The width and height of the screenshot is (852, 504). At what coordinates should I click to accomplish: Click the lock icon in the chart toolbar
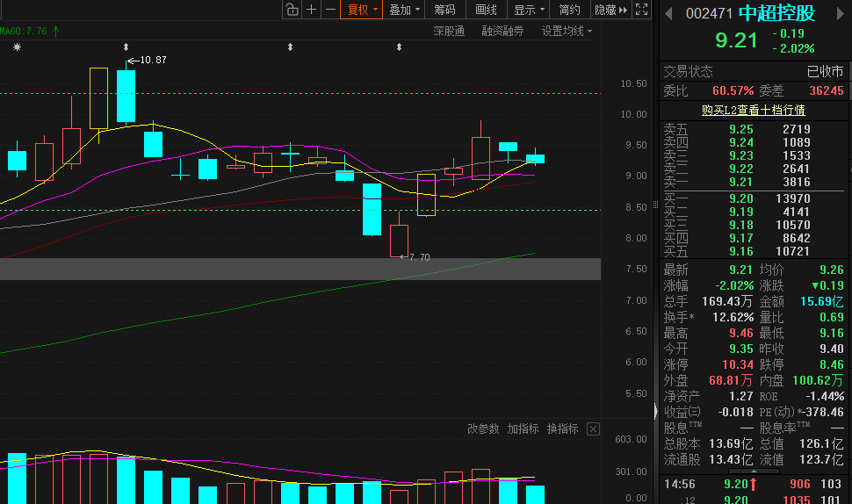[x=292, y=10]
